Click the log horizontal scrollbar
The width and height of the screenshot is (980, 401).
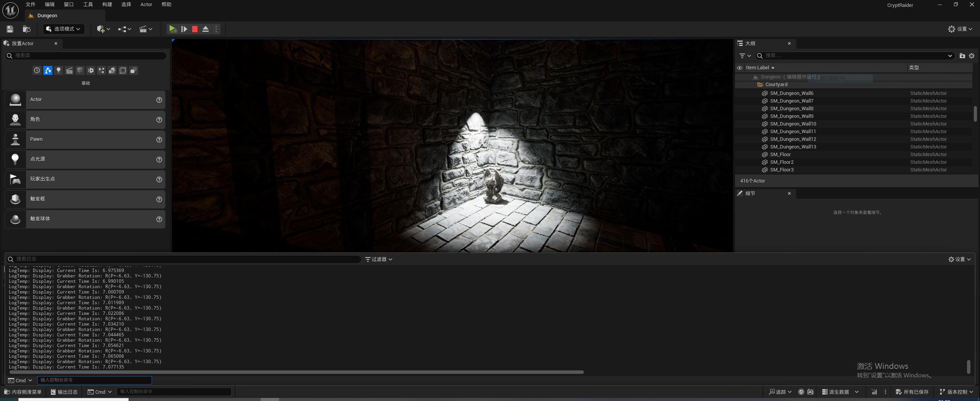pyautogui.click(x=296, y=372)
